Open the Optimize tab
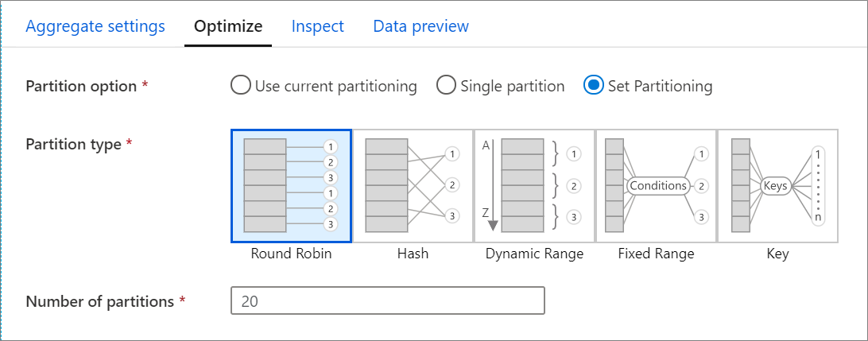This screenshot has height=341, width=868. click(x=228, y=26)
